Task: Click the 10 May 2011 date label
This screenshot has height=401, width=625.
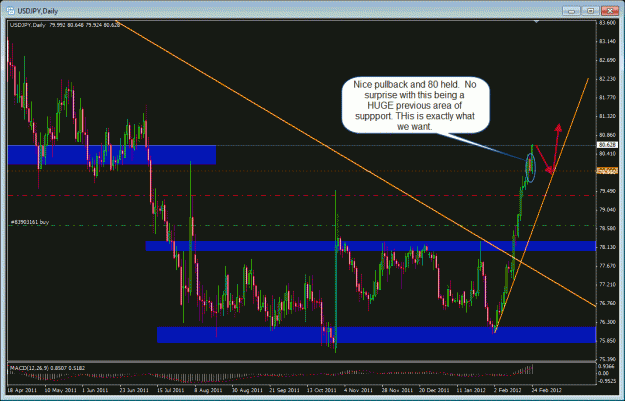Action: point(60,390)
